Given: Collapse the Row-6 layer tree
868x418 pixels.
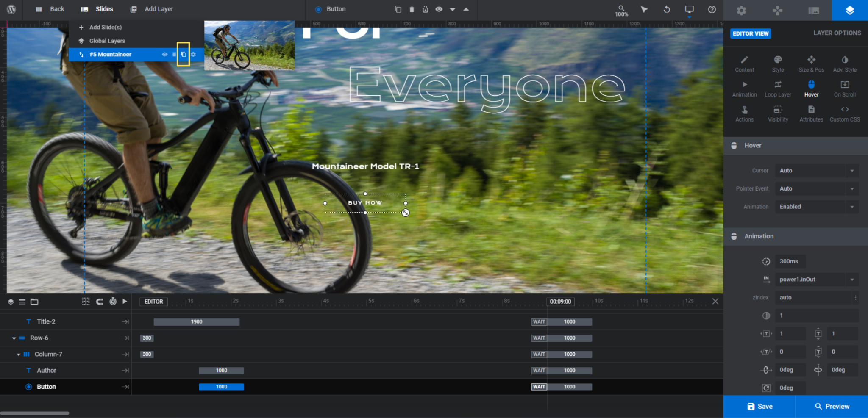Looking at the screenshot, I should pos(14,338).
